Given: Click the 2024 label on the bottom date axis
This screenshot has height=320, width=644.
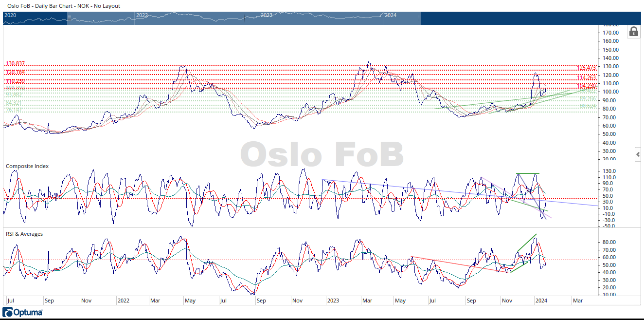Looking at the screenshot, I should 542,301.
